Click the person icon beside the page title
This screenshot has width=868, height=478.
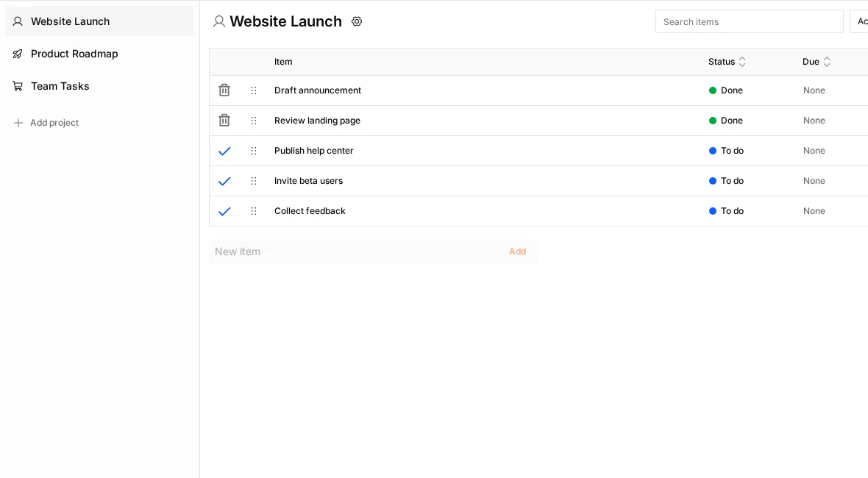pos(219,21)
